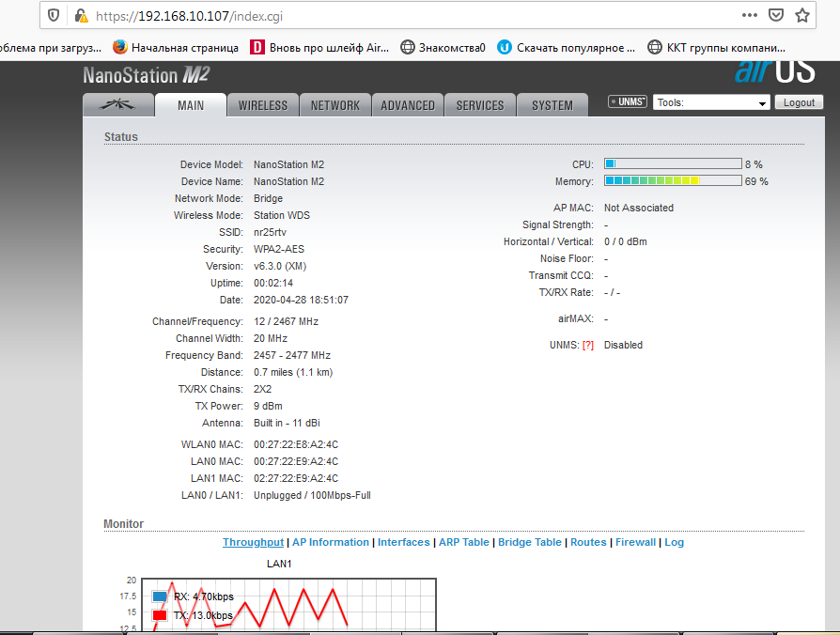This screenshot has height=635, width=840.
Task: Click the insecure connection padlock warning icon
Action: 81,16
